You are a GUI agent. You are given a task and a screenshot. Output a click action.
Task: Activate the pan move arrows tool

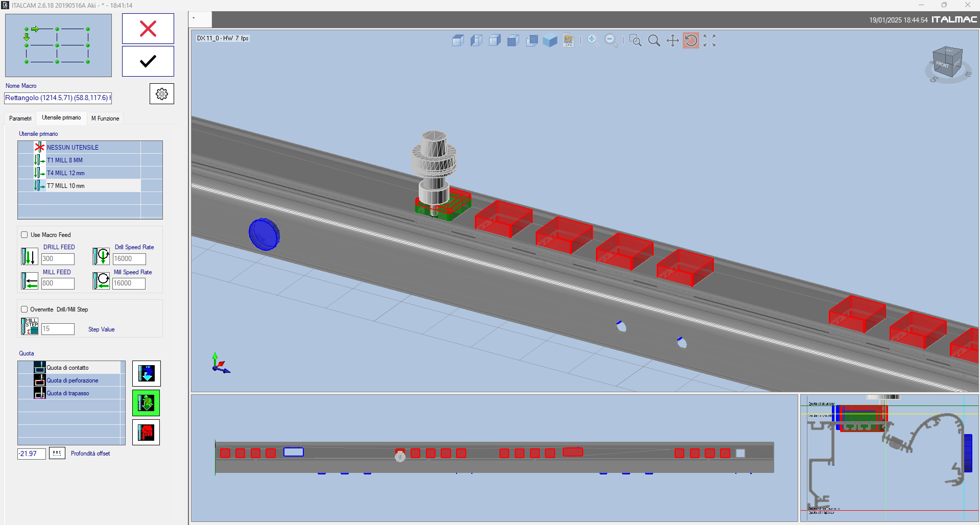coord(673,40)
